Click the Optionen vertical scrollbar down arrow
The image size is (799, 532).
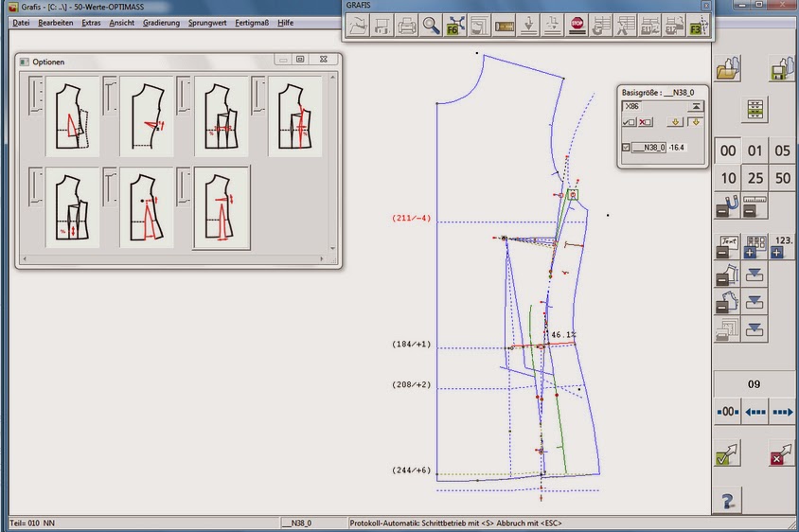click(332, 249)
